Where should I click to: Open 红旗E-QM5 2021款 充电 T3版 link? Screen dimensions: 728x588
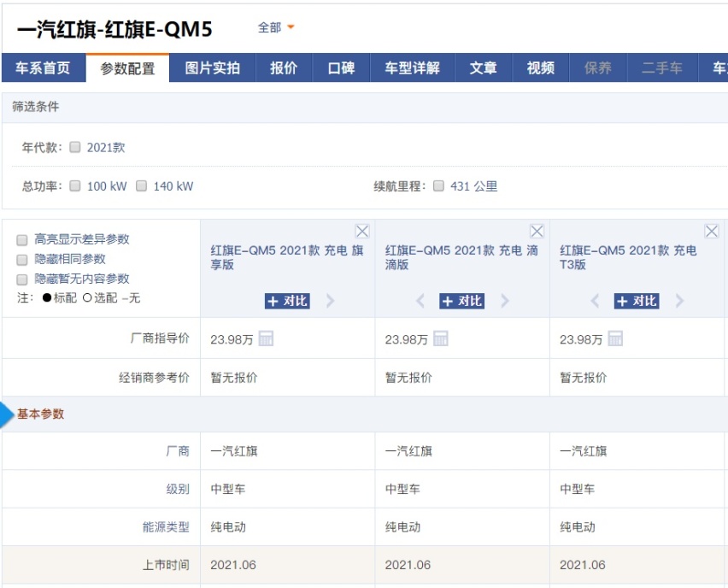(628, 257)
